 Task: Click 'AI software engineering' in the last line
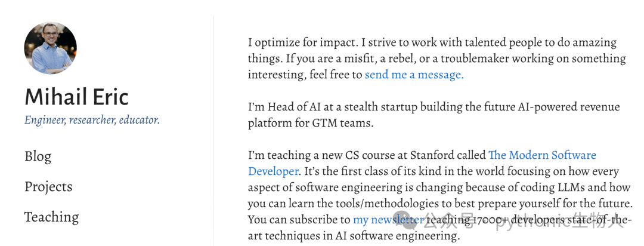(x=396, y=236)
